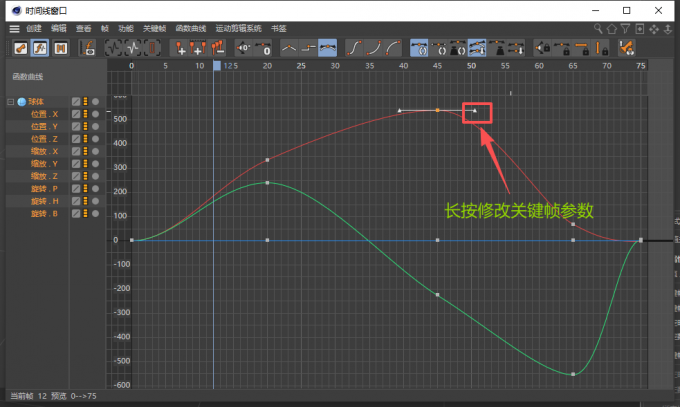Toggle the gray dot for 位置 . Z

click(95, 139)
